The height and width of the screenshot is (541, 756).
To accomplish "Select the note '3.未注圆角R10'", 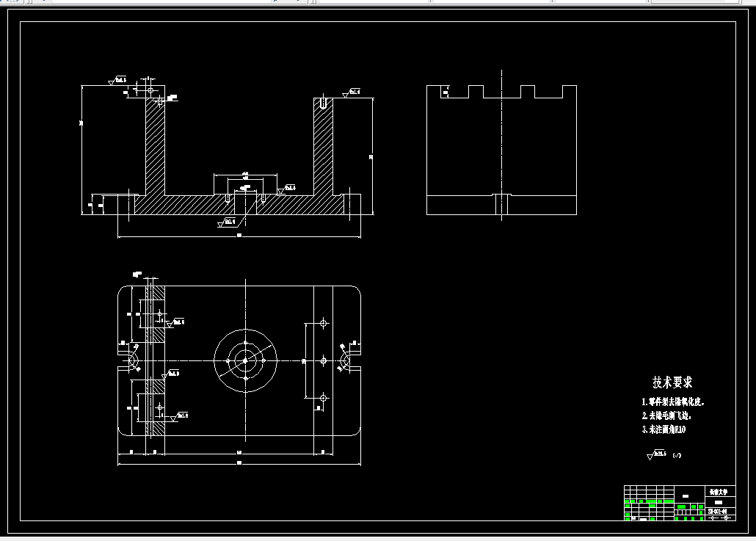I will pos(664,429).
